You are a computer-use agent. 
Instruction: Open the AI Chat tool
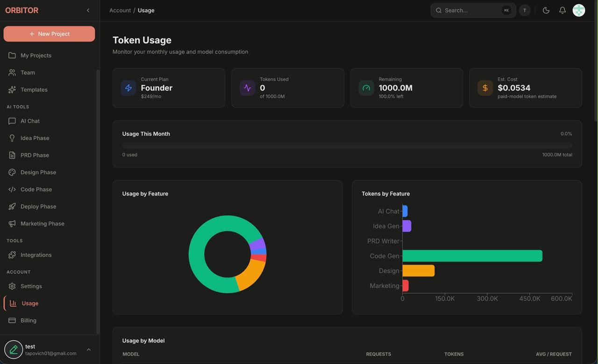point(30,121)
